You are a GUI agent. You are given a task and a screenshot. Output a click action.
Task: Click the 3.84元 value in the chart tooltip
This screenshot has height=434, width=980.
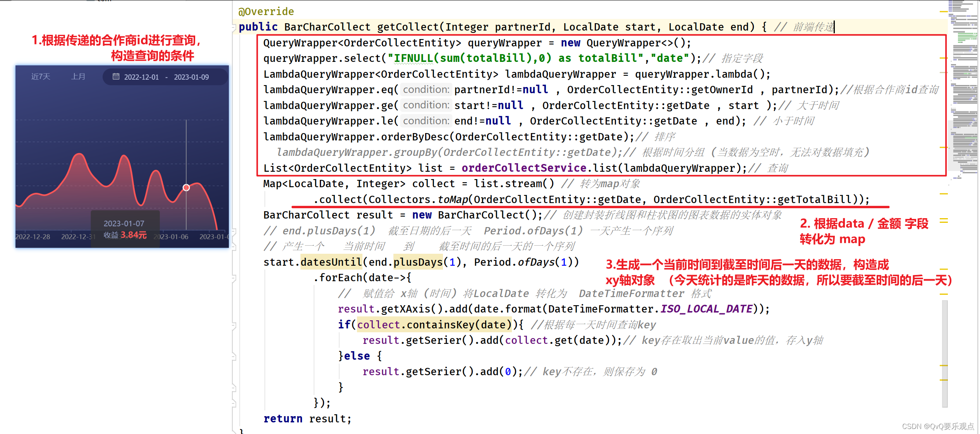tap(134, 235)
